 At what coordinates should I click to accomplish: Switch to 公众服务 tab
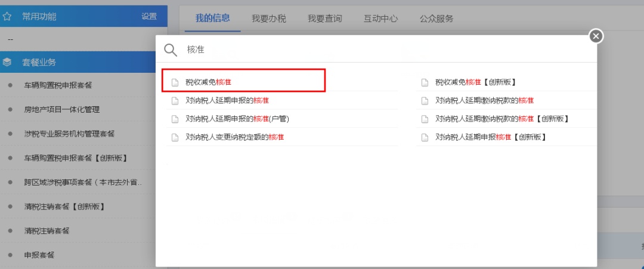tap(436, 18)
